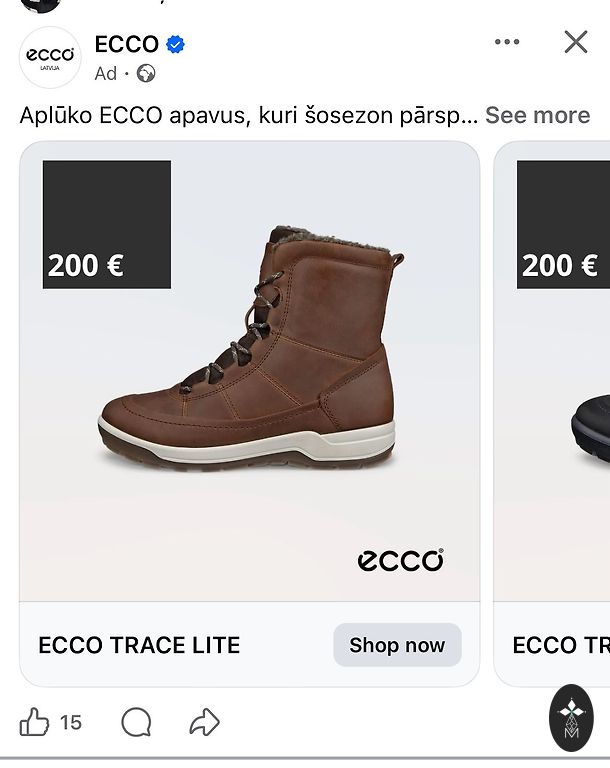Click the second card's partially visible title

coord(560,645)
